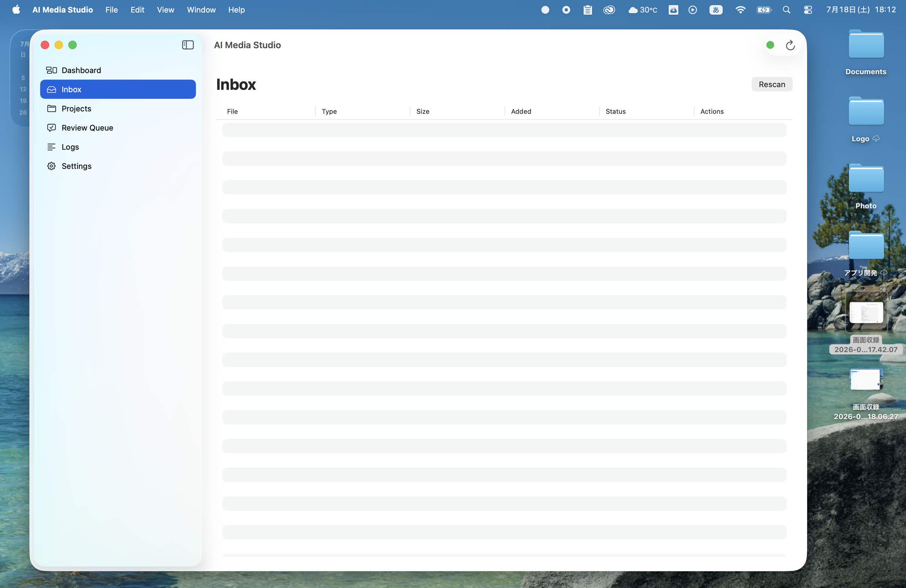This screenshot has width=906, height=588.
Task: Open the Help menu
Action: [x=236, y=10]
